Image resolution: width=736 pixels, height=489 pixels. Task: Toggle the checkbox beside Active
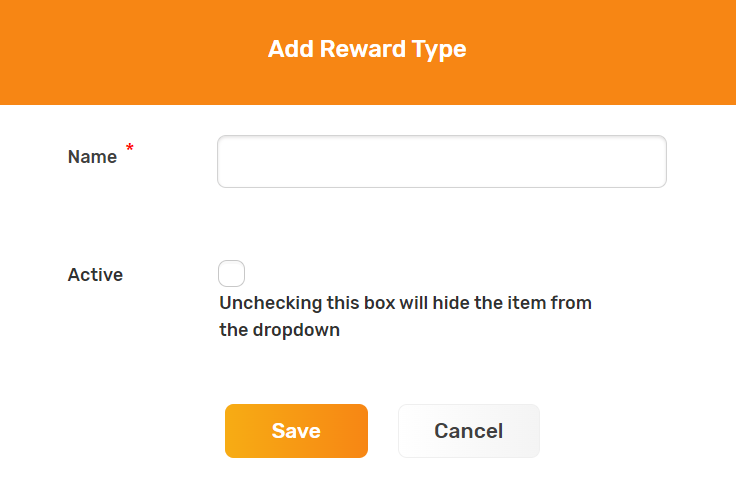pos(231,274)
